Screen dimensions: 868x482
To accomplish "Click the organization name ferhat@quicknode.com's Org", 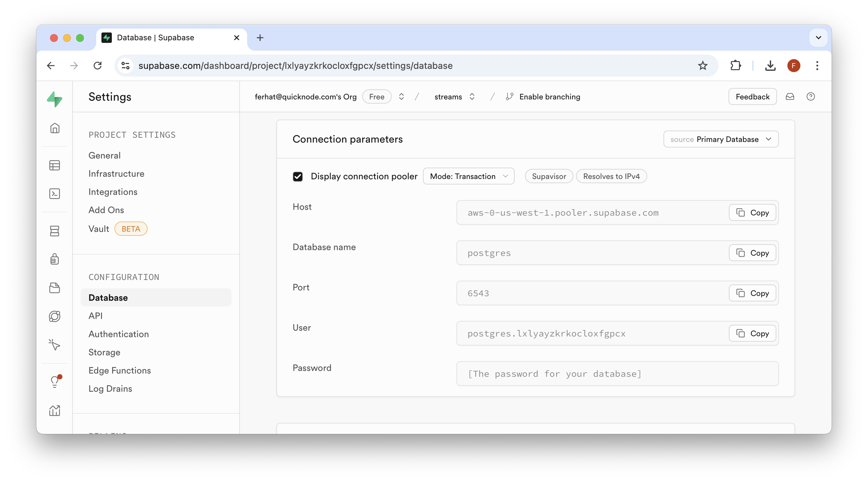I will [305, 96].
